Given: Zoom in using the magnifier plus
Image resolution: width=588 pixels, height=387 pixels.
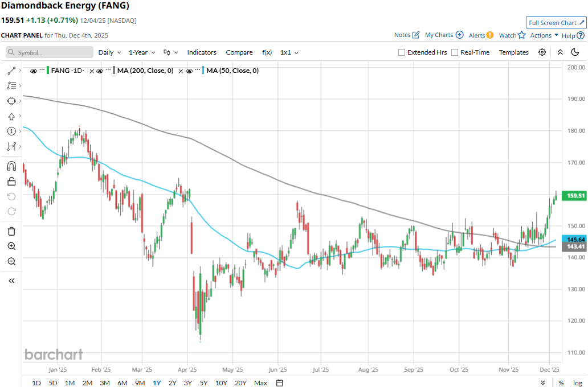Looking at the screenshot, I should 11,246.
